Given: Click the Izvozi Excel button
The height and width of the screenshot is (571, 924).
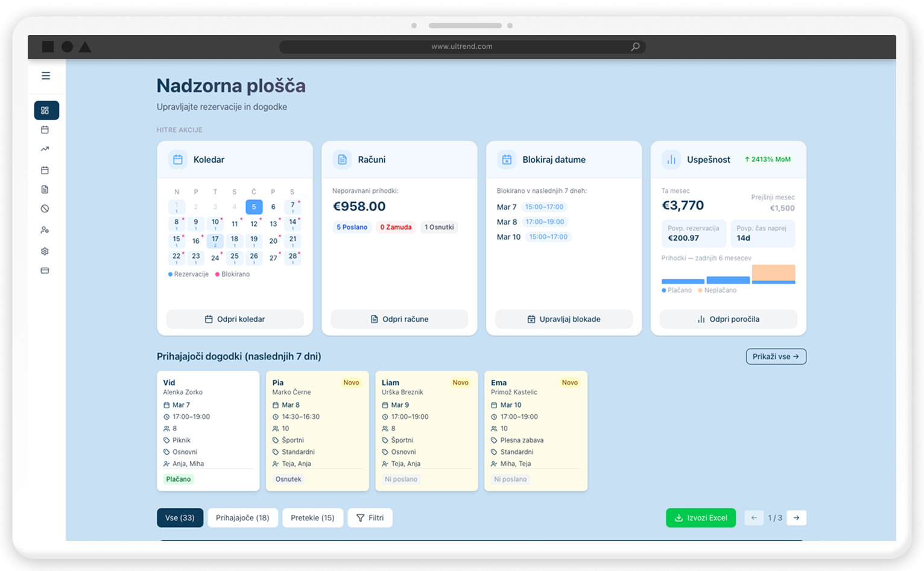Looking at the screenshot, I should point(700,518).
